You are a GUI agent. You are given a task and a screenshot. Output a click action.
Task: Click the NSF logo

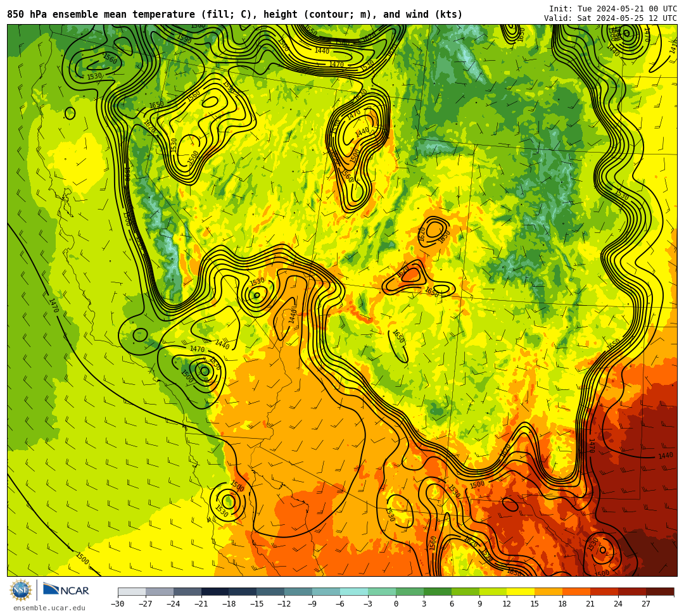point(20,590)
